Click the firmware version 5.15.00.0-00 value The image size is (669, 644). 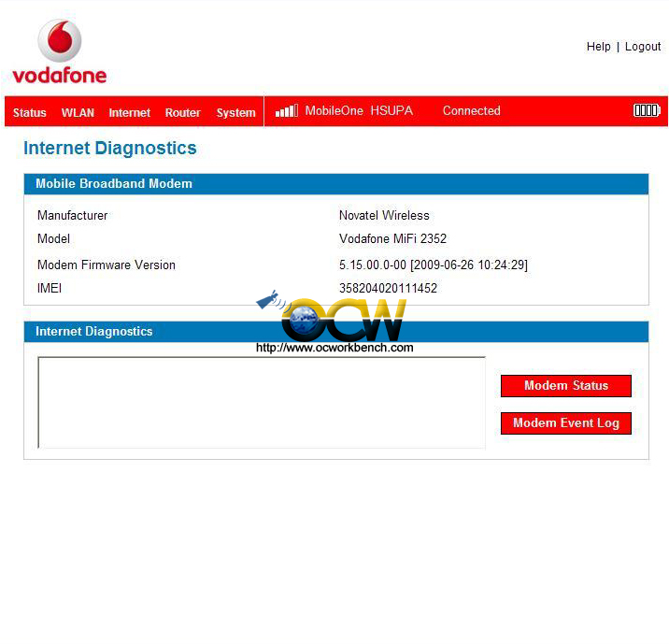point(433,265)
